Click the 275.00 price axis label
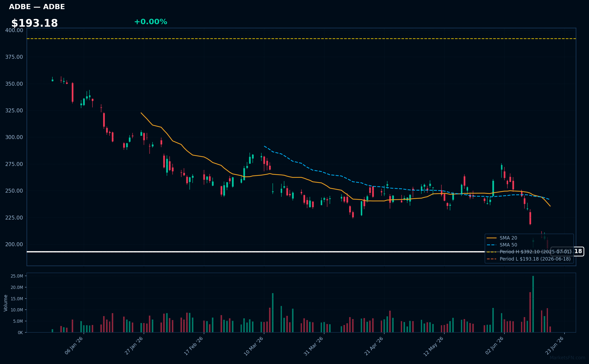The width and height of the screenshot is (589, 364). pos(14,164)
